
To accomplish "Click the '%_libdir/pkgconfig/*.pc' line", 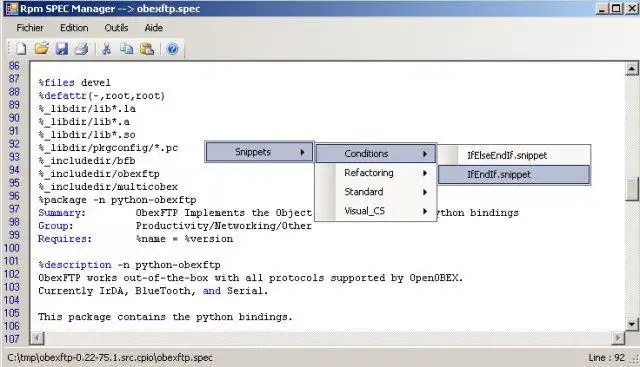I will [108, 148].
